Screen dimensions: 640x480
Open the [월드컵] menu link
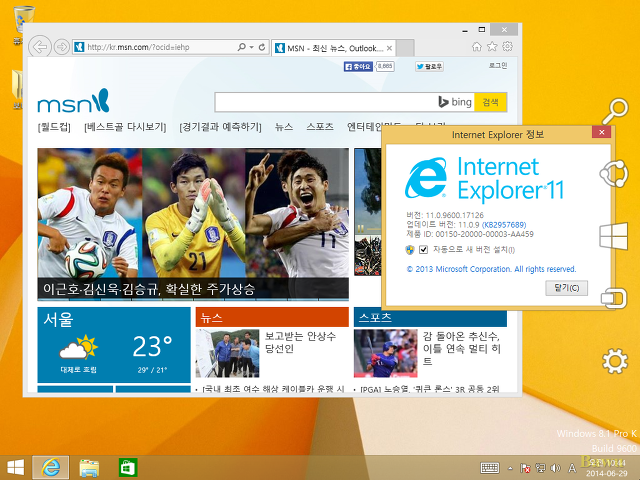coord(54,127)
